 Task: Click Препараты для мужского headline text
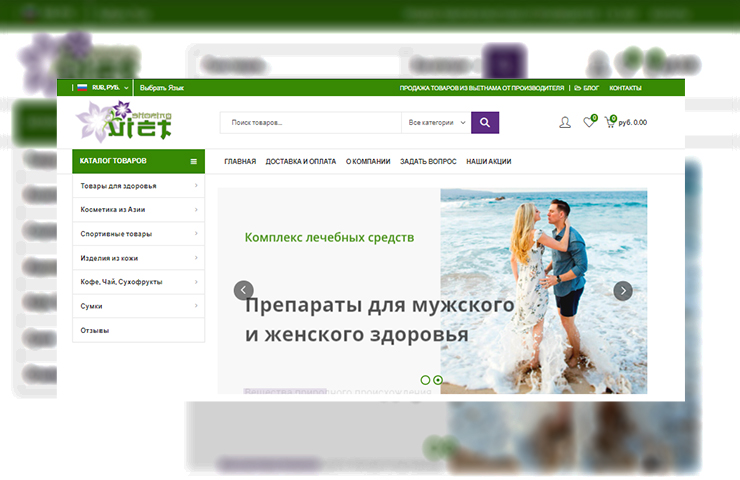pos(379,305)
